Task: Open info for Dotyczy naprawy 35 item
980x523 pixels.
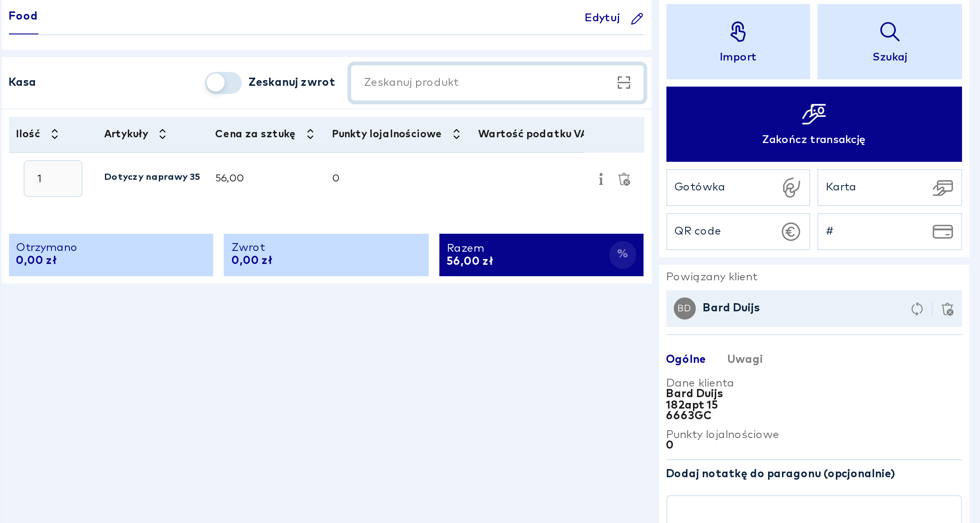Action: (x=601, y=179)
